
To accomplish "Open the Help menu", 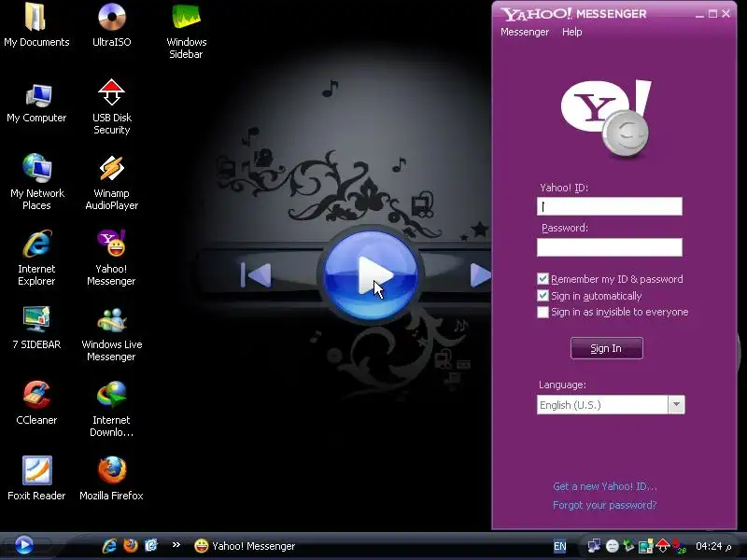I will [x=571, y=32].
